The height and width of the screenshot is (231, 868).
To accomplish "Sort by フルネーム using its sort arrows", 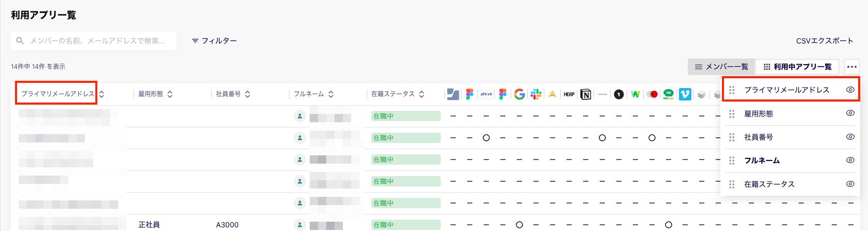I will tap(331, 94).
